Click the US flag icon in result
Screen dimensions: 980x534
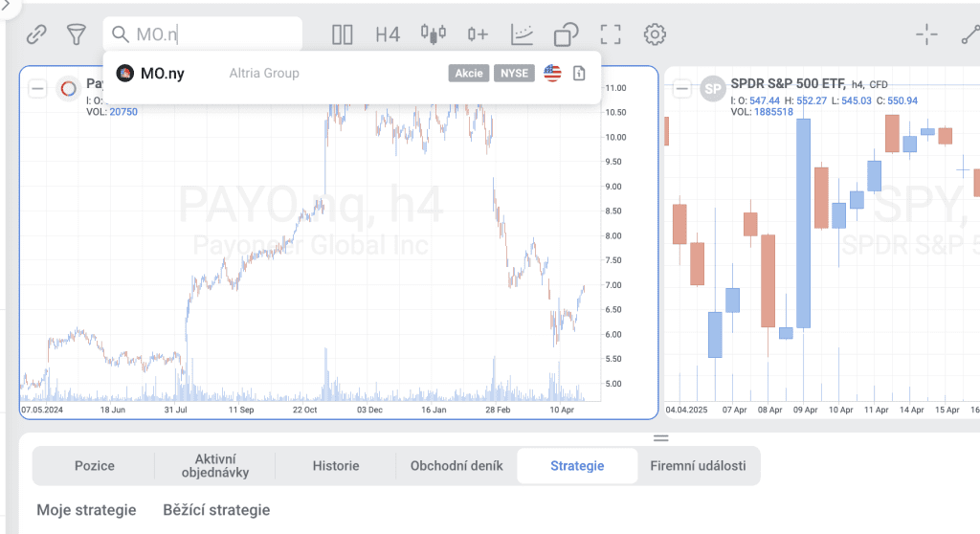coord(552,73)
